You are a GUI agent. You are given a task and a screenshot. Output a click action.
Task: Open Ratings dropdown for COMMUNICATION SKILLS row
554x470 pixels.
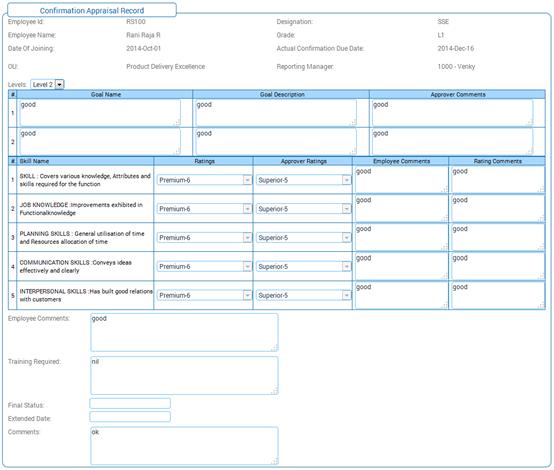click(204, 266)
